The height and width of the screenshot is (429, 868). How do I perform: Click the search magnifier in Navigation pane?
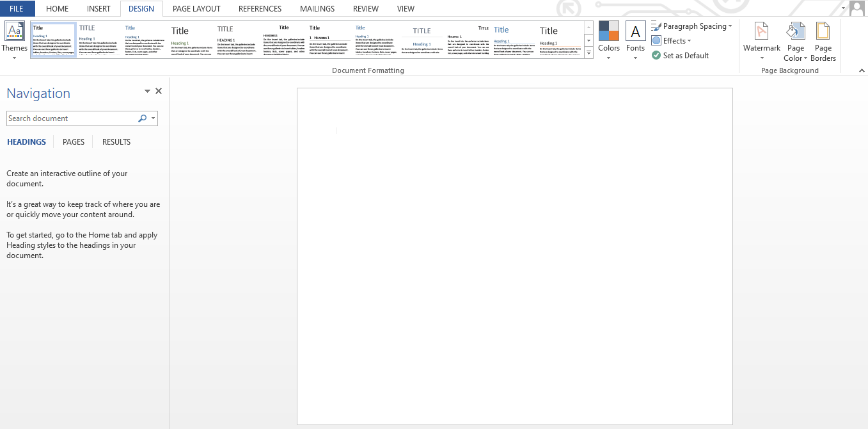pos(141,118)
